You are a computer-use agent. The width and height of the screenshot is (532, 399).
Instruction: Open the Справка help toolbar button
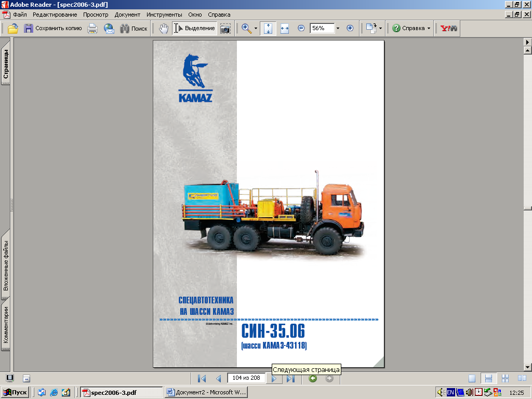click(408, 29)
